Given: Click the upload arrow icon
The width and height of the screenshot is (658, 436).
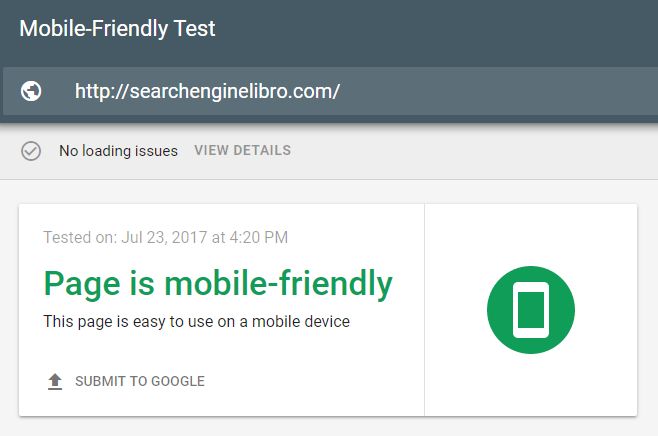Looking at the screenshot, I should click(x=55, y=381).
